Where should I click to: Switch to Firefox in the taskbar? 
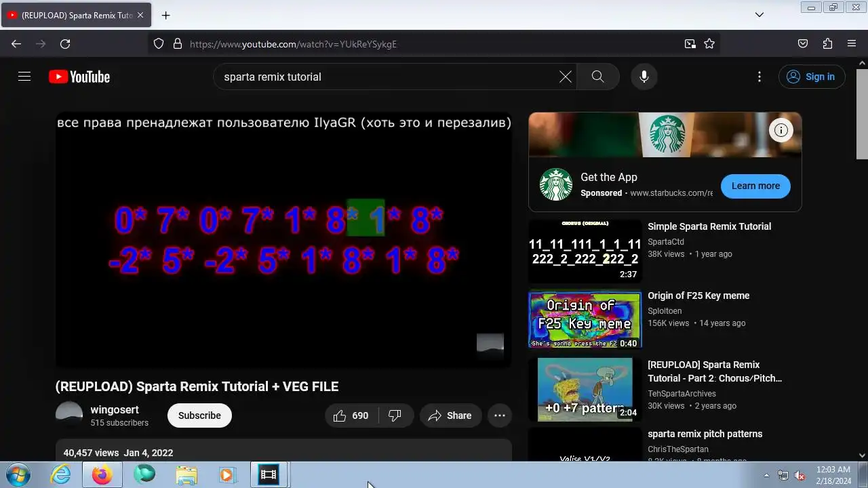[102, 474]
